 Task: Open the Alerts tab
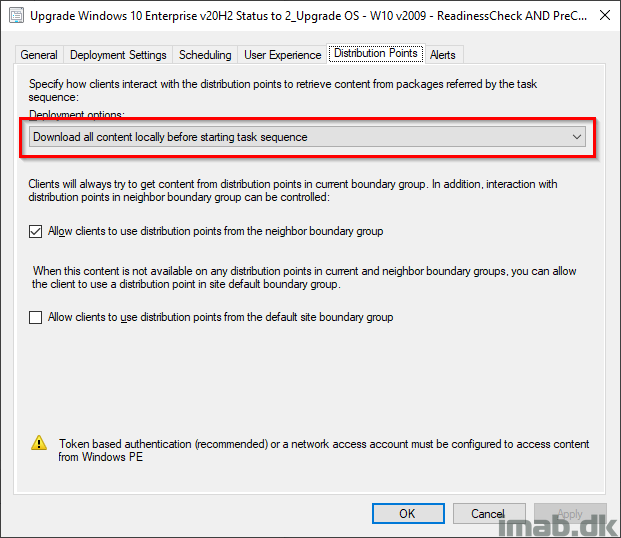443,55
